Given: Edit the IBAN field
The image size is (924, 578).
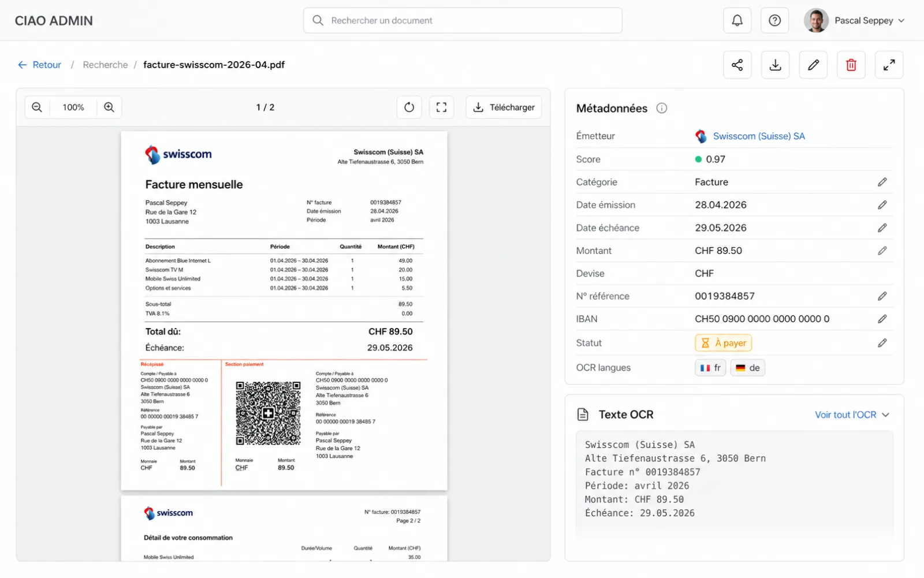Looking at the screenshot, I should click(882, 319).
